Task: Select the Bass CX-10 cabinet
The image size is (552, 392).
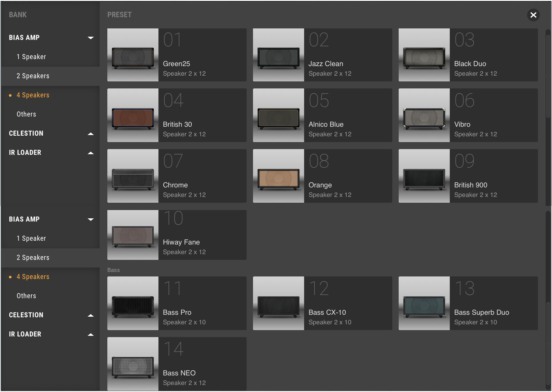Action: [x=322, y=303]
